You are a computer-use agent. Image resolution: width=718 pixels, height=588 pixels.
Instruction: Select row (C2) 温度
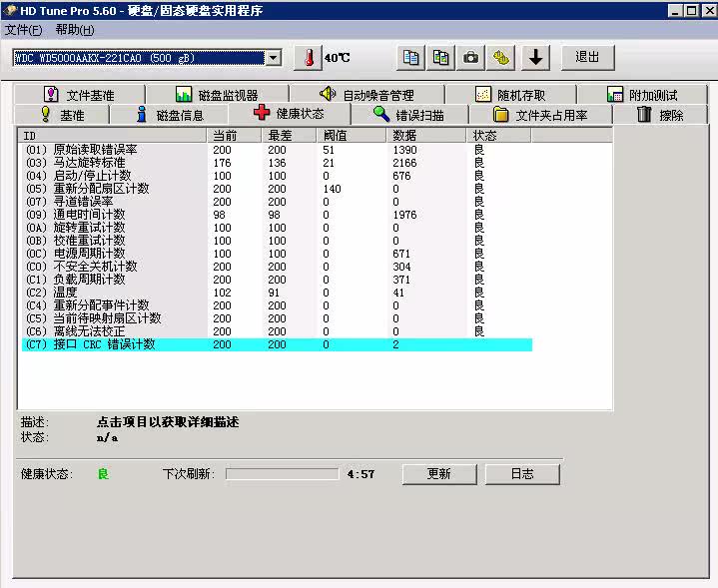[x=277, y=293]
